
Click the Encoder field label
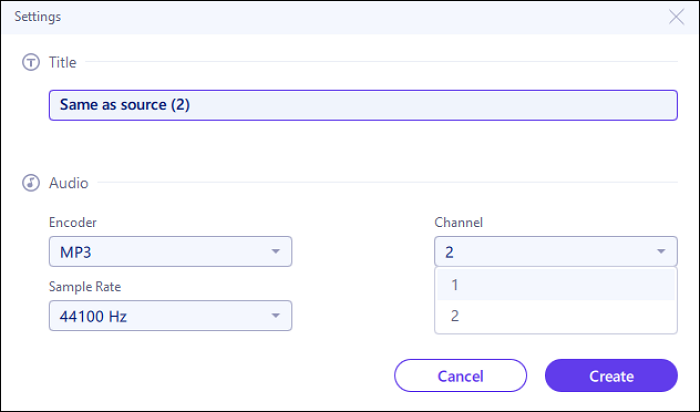tap(73, 223)
